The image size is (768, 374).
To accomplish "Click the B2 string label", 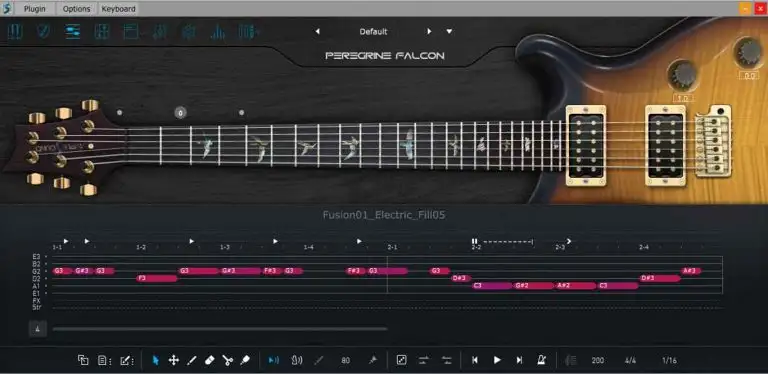I will click(37, 264).
